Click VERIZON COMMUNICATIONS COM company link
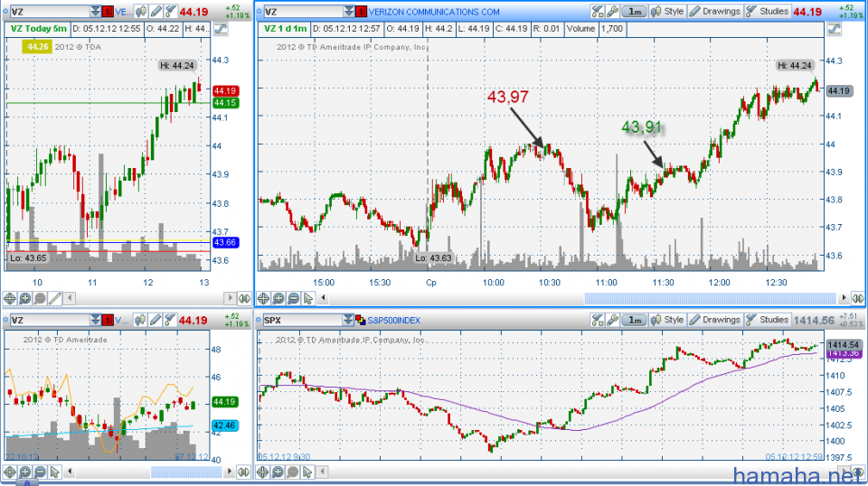Viewport: 868px width, 486px height. coord(434,12)
